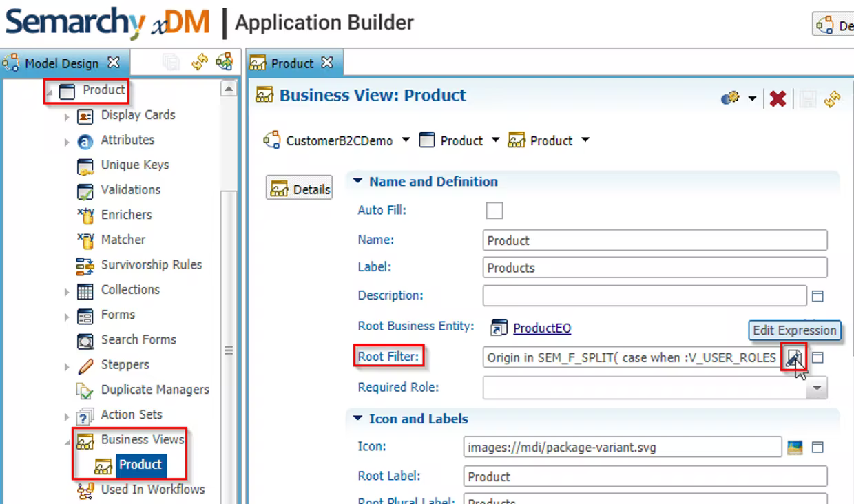Select the Model Design tab
The width and height of the screenshot is (854, 504).
click(61, 63)
